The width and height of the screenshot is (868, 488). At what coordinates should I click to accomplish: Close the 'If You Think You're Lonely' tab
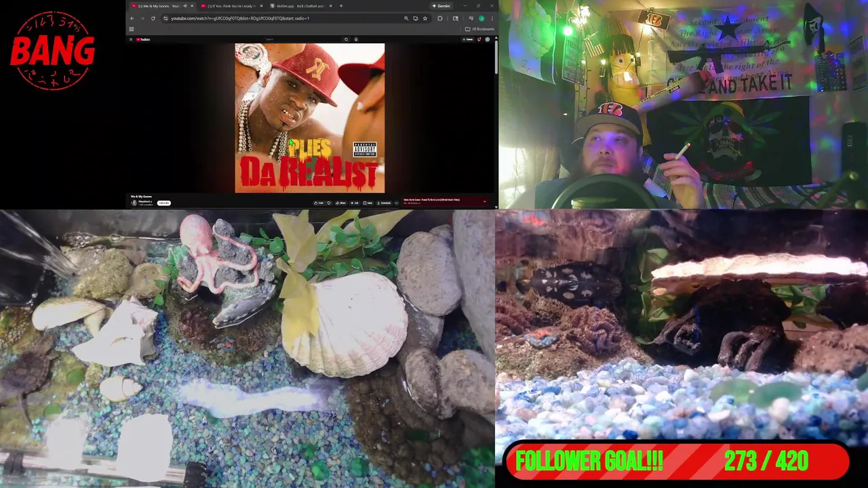[261, 6]
